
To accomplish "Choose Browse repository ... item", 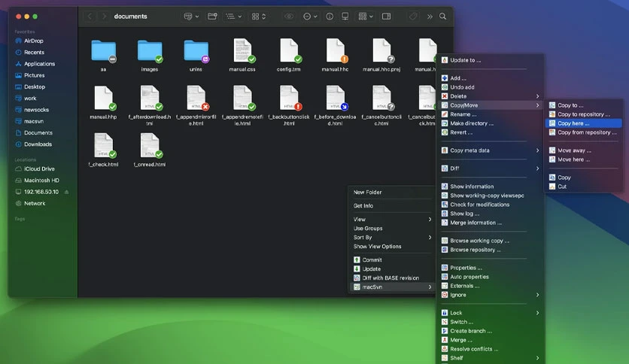I will 491,250.
